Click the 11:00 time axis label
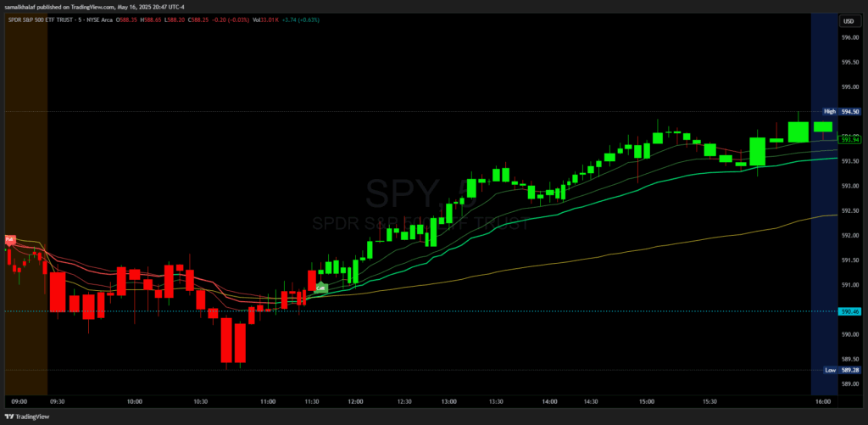 [267, 402]
